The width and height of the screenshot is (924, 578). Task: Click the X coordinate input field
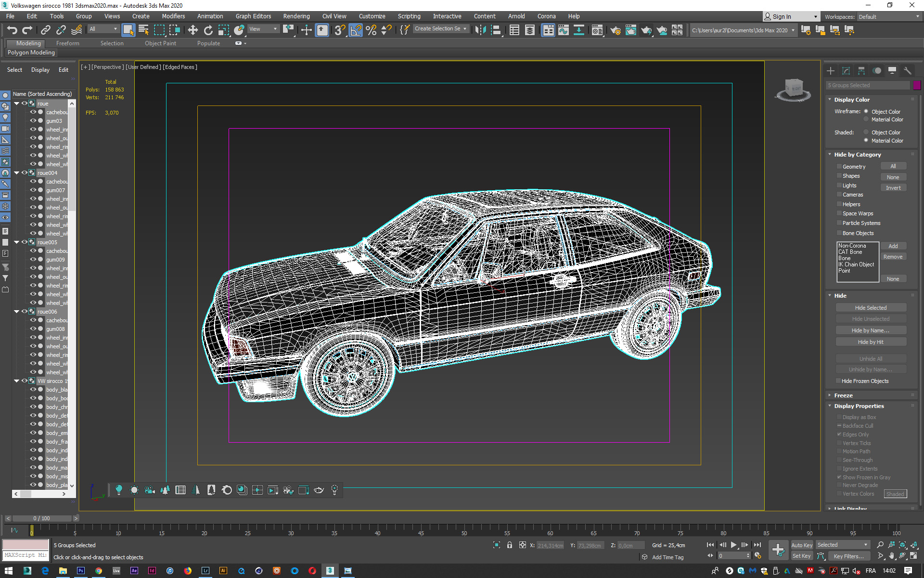tap(551, 545)
